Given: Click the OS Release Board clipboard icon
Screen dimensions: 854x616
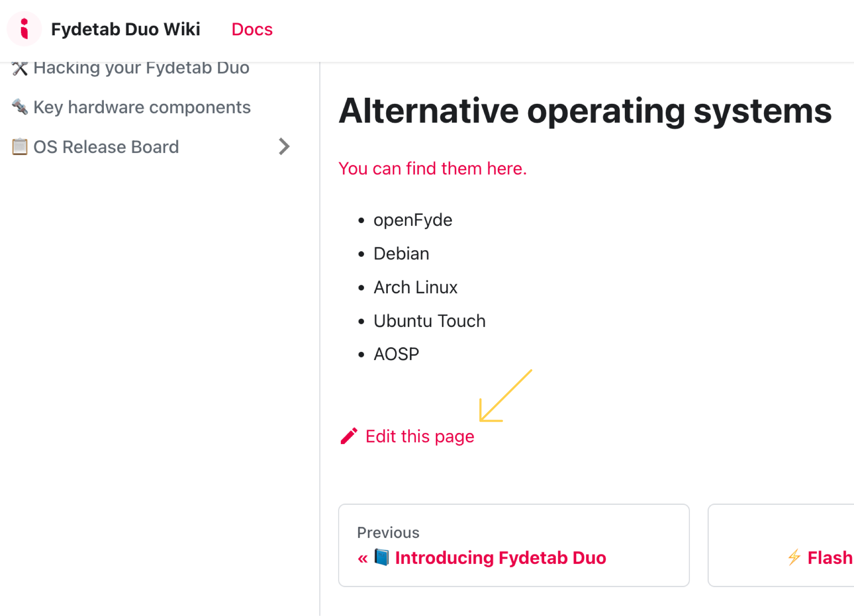Looking at the screenshot, I should click(x=19, y=146).
